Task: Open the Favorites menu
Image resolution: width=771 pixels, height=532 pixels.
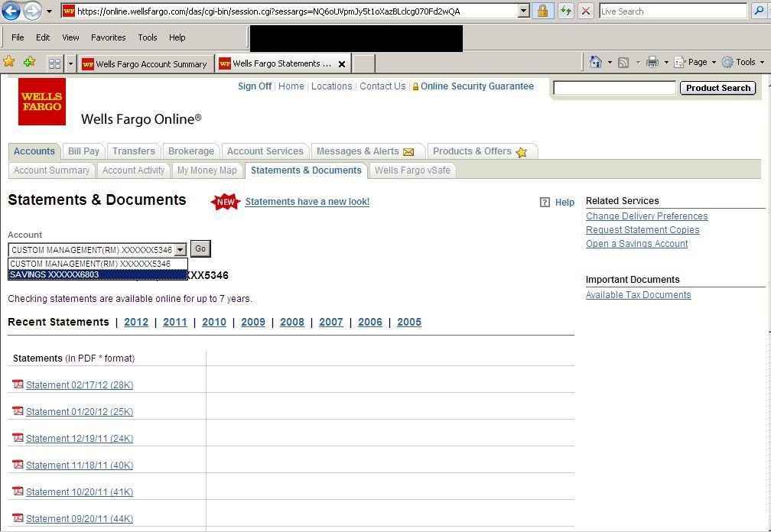Action: pos(108,37)
